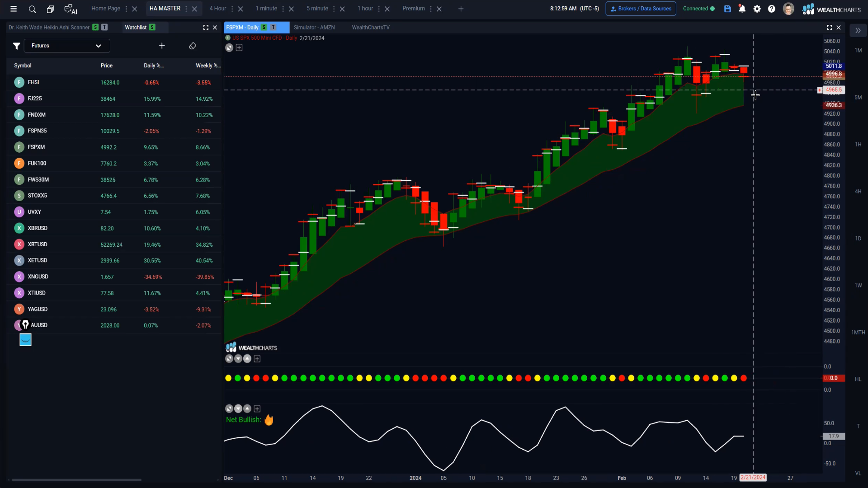Click the save layout icon

[x=727, y=9]
